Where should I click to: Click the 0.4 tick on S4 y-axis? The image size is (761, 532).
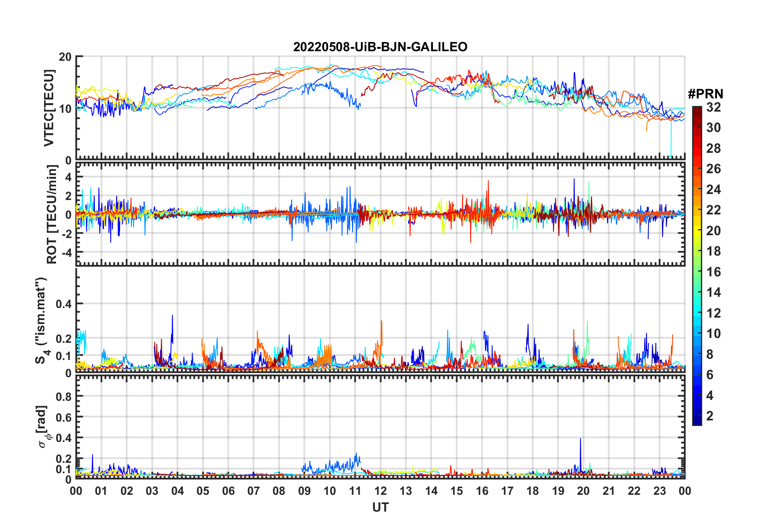click(64, 304)
